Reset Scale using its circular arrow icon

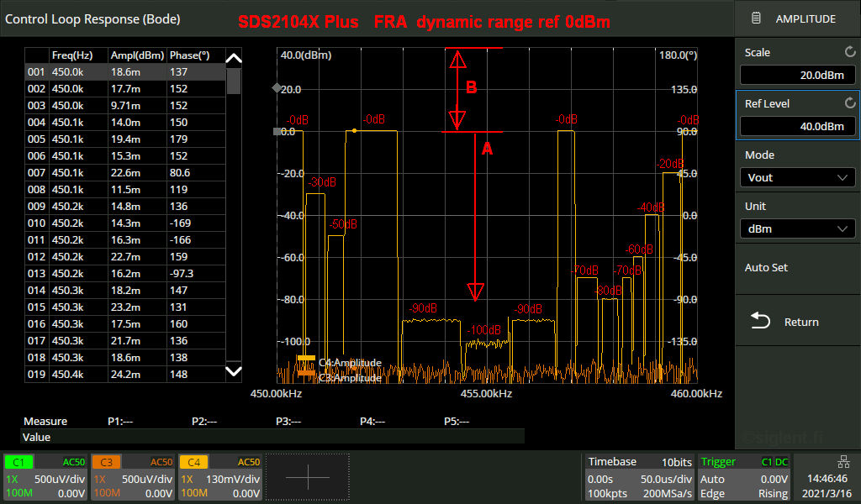click(850, 51)
